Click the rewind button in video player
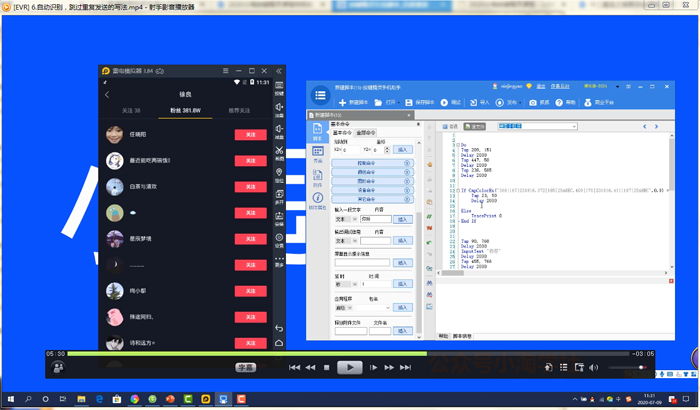Viewport: 700px width, 410px height. click(x=310, y=368)
